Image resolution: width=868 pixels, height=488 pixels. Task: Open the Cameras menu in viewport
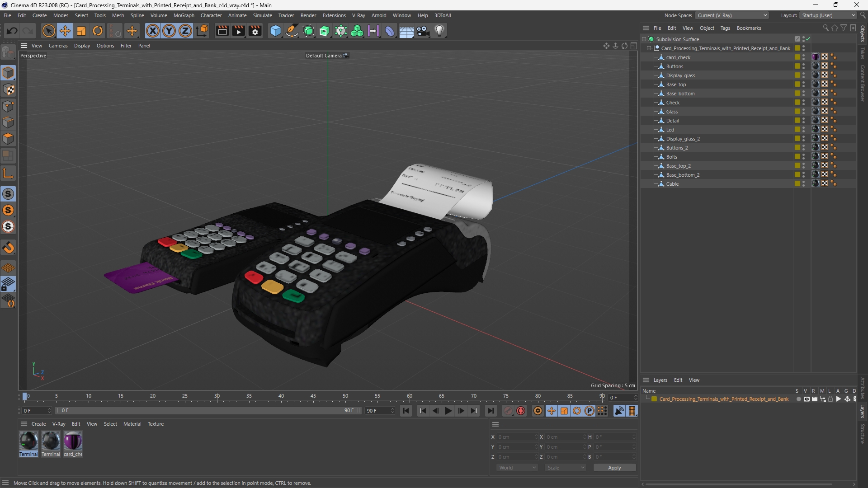58,46
